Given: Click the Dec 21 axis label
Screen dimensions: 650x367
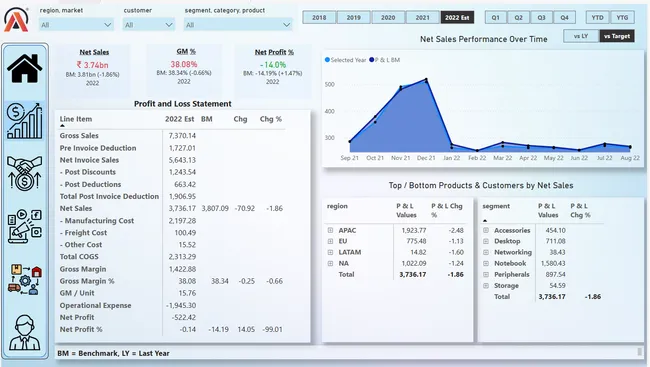Looking at the screenshot, I should click(426, 158).
